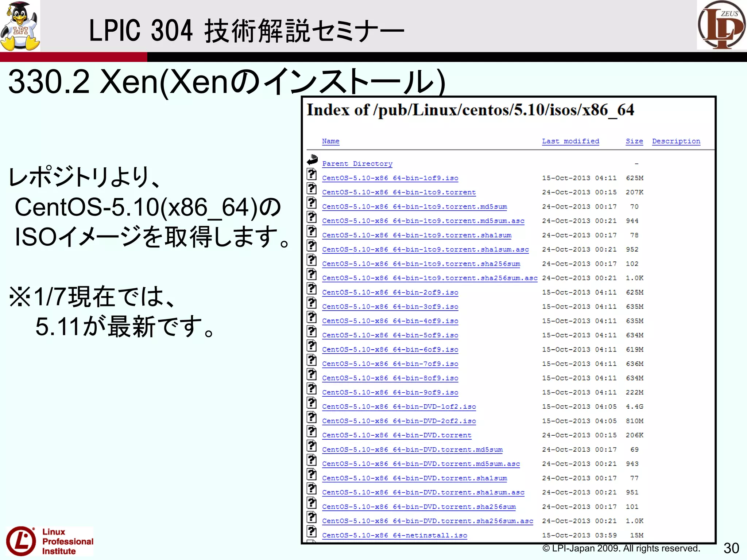The height and width of the screenshot is (560, 747).
Task: Click file icon beside bin-1to9.torrent.sha256sum
Action: [x=311, y=260]
